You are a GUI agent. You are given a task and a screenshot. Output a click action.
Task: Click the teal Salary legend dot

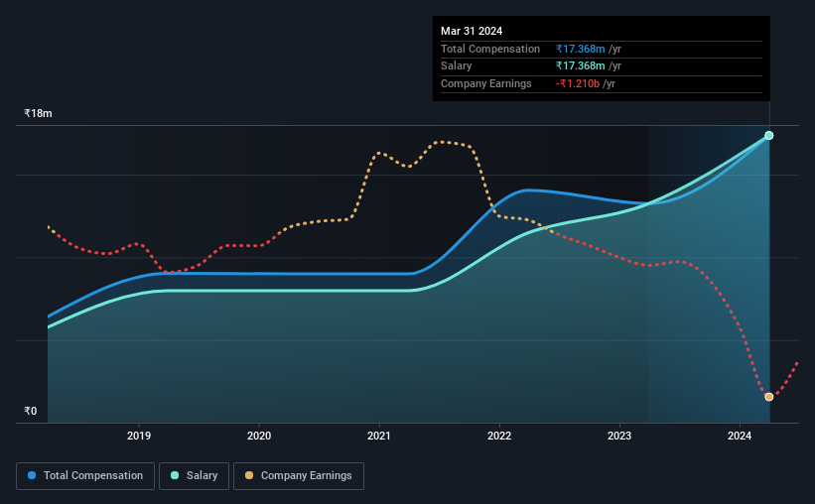[x=175, y=475]
